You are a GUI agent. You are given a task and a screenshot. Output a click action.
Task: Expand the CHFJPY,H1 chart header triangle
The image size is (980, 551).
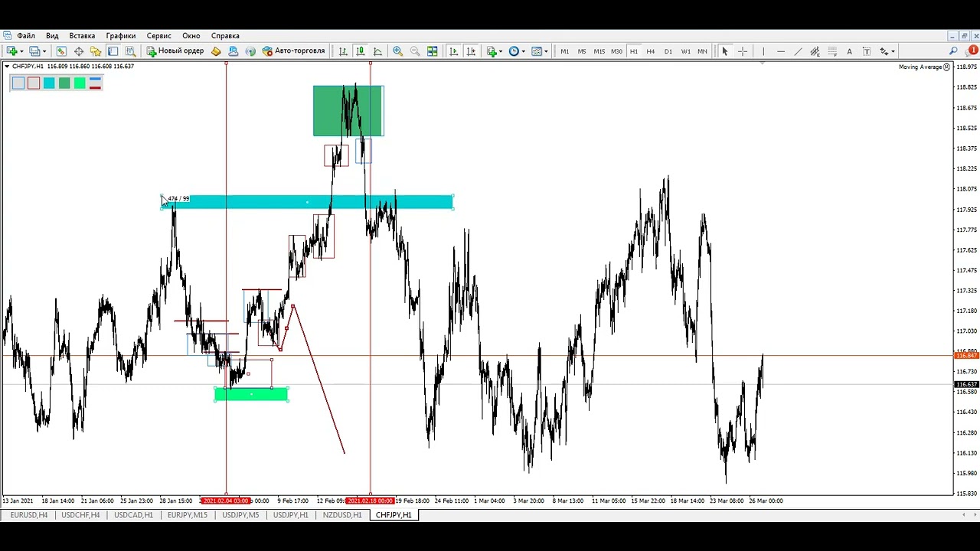pyautogui.click(x=7, y=67)
